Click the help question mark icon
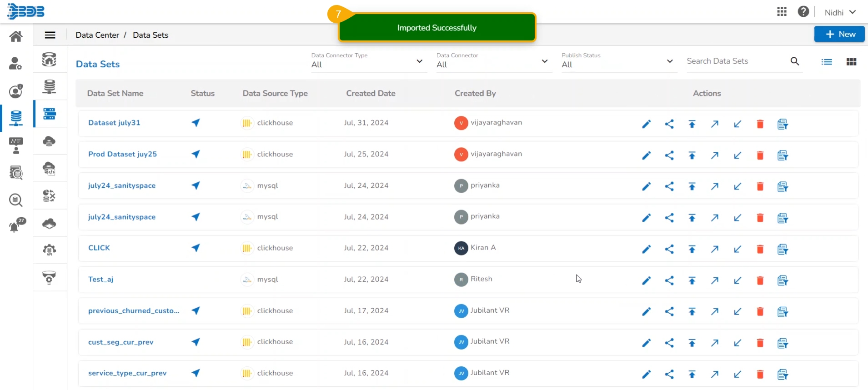This screenshot has width=868, height=390. click(803, 12)
